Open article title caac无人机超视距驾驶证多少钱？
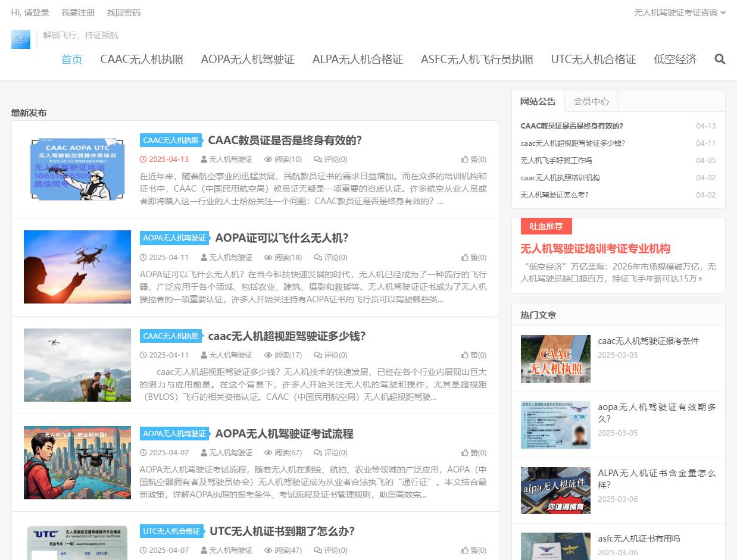This screenshot has width=737, height=560. coord(287,336)
